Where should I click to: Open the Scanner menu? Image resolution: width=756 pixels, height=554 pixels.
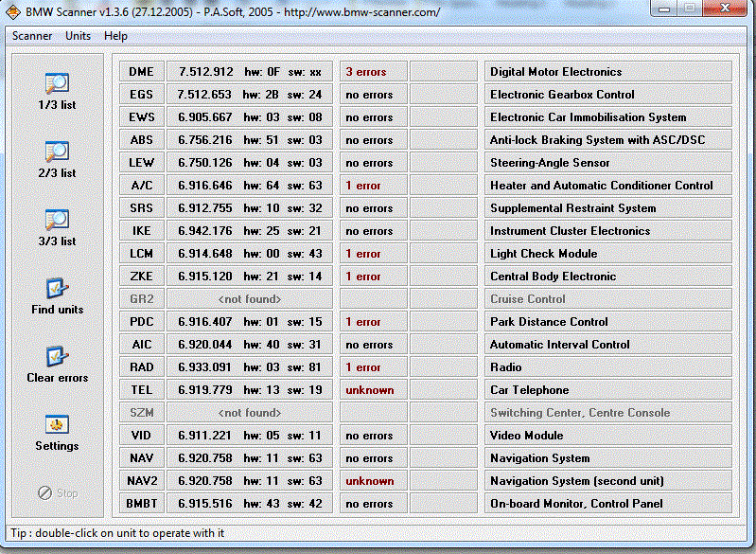coord(32,36)
